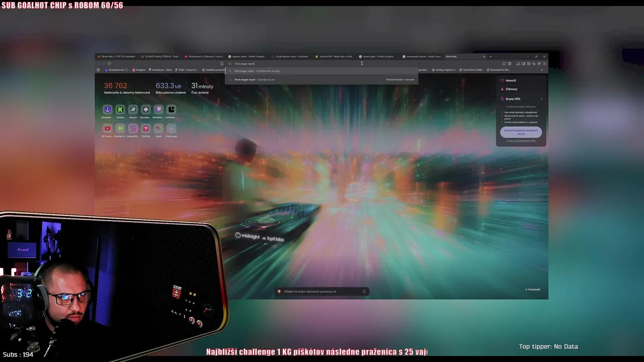Open the YouTube speed dial tile
Screen dimensions: 644x362
tap(107, 129)
